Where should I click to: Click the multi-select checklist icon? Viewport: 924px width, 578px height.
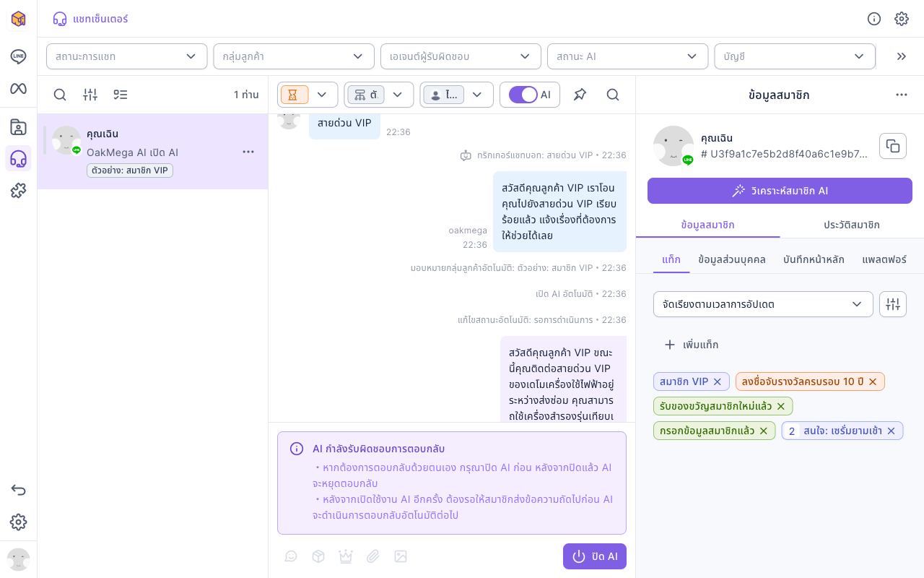121,95
